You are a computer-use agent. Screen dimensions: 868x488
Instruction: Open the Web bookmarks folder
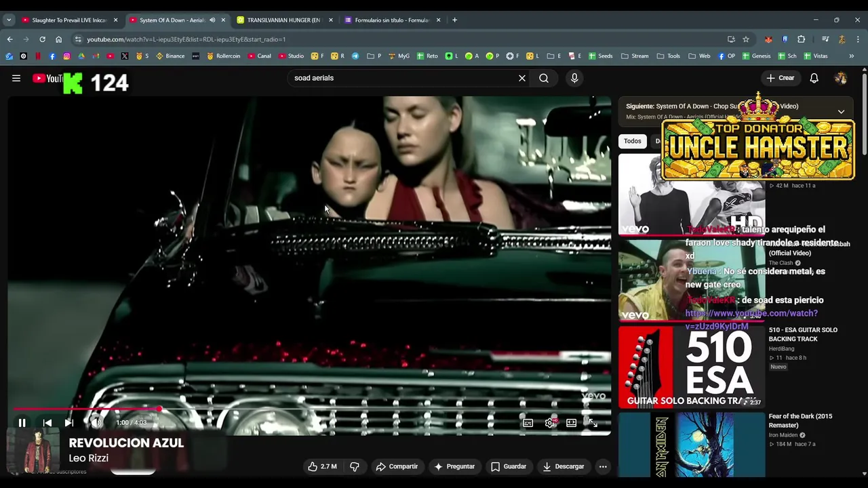tap(699, 56)
